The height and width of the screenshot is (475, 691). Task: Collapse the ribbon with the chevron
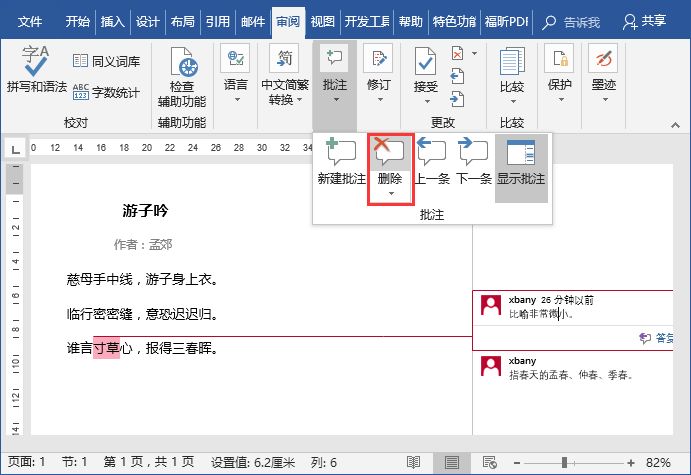tap(675, 125)
